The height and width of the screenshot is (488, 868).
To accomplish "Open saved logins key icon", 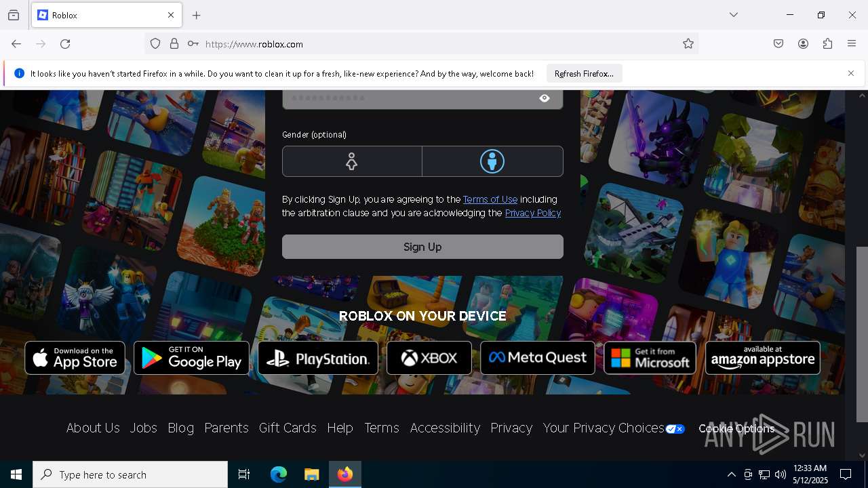I will 193,44.
